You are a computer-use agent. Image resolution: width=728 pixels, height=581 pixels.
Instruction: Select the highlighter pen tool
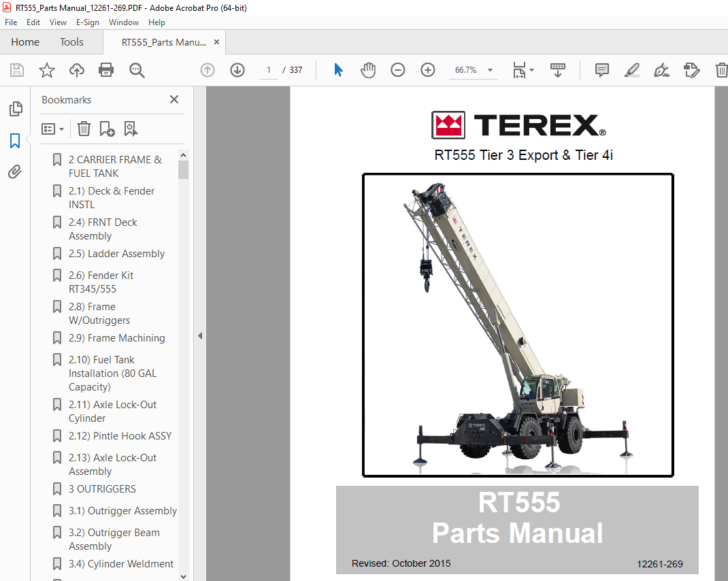(631, 70)
